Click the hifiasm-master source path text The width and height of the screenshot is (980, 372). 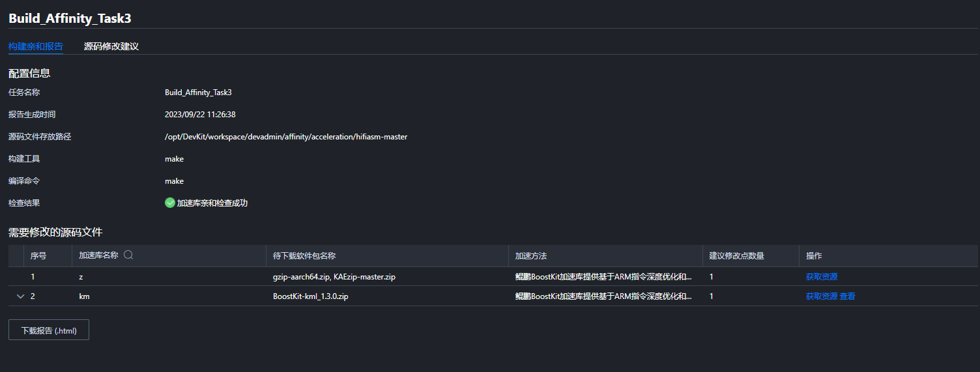click(286, 137)
